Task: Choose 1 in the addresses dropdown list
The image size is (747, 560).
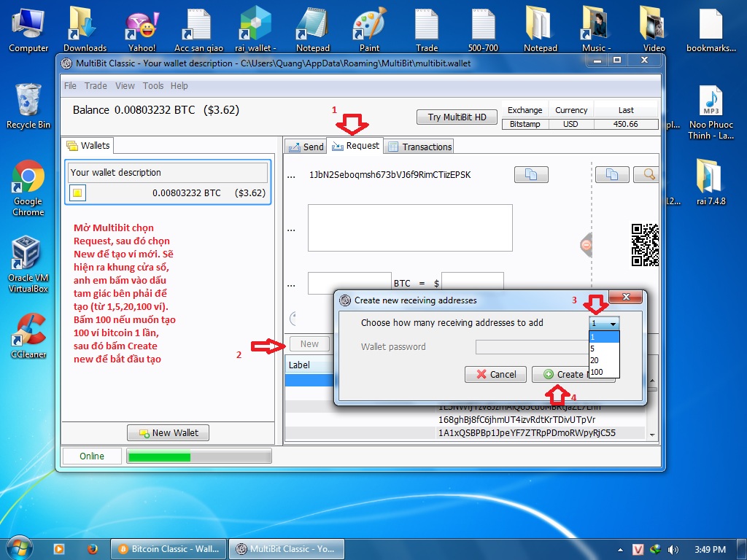Action: tap(604, 337)
